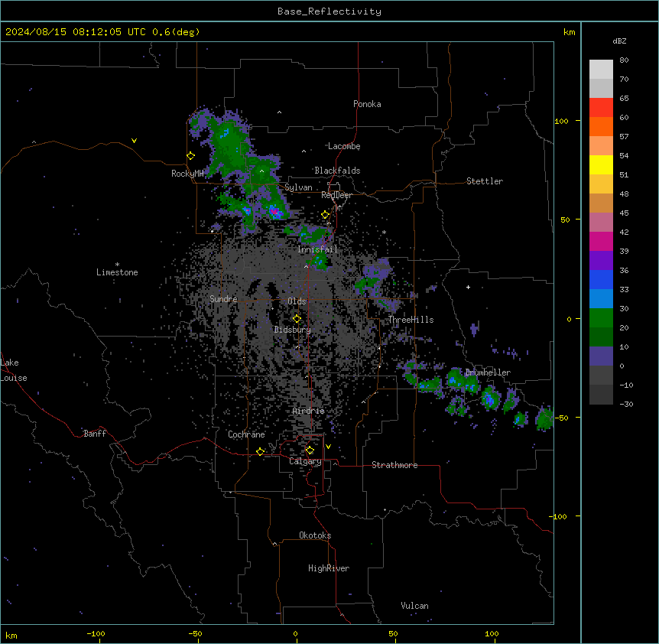Image resolution: width=659 pixels, height=644 pixels.
Task: Select the purple 36-39 dBZ legend swatch
Action: [601, 261]
